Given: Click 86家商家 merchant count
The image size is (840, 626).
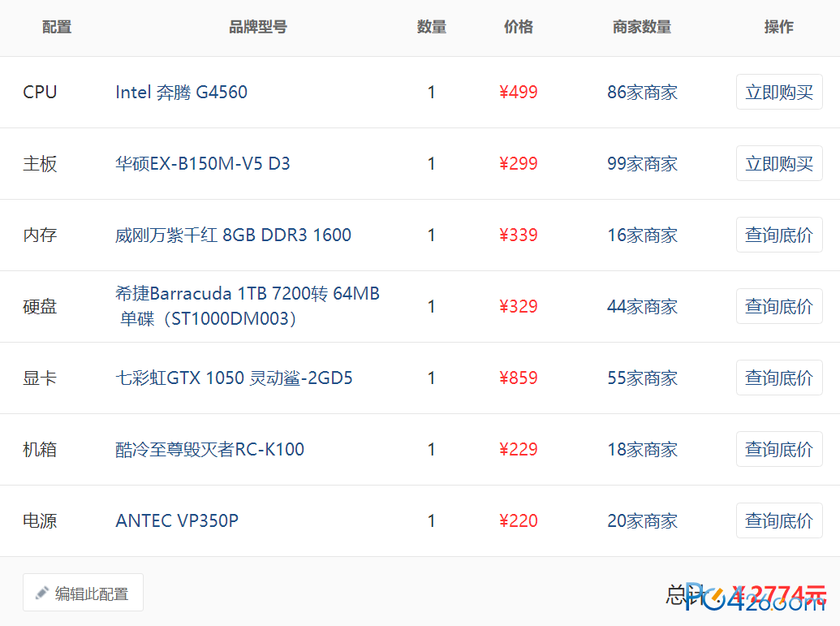Looking at the screenshot, I should (642, 93).
